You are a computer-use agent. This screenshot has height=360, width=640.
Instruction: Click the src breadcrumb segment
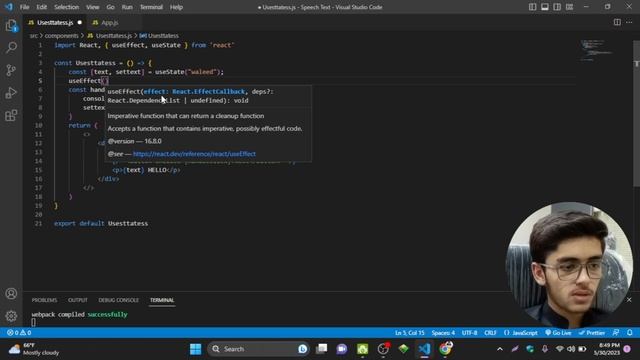(x=33, y=36)
